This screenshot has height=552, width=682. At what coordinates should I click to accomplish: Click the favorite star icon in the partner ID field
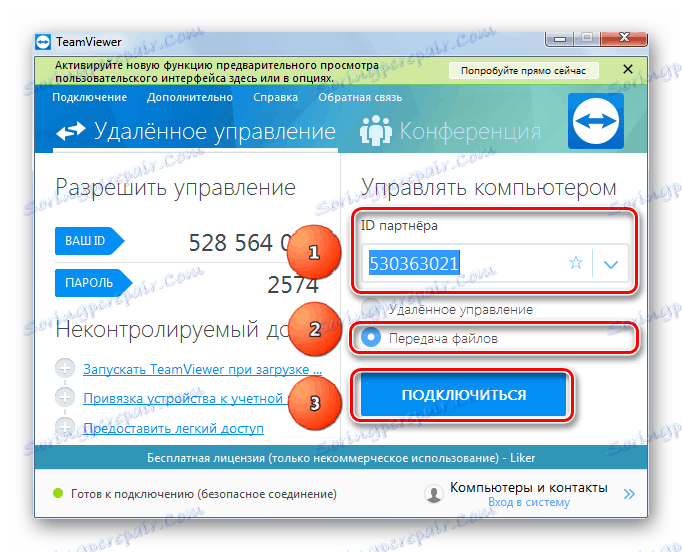(x=575, y=263)
